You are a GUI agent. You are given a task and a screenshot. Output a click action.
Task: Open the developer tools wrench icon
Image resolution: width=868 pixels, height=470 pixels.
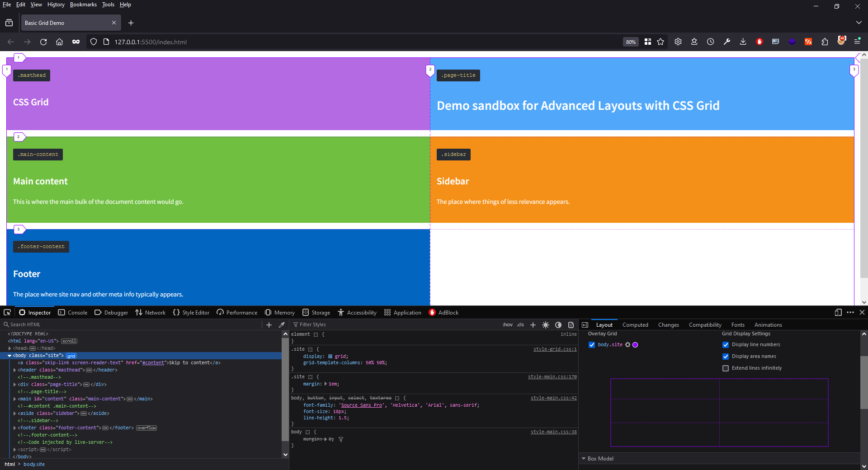click(727, 42)
